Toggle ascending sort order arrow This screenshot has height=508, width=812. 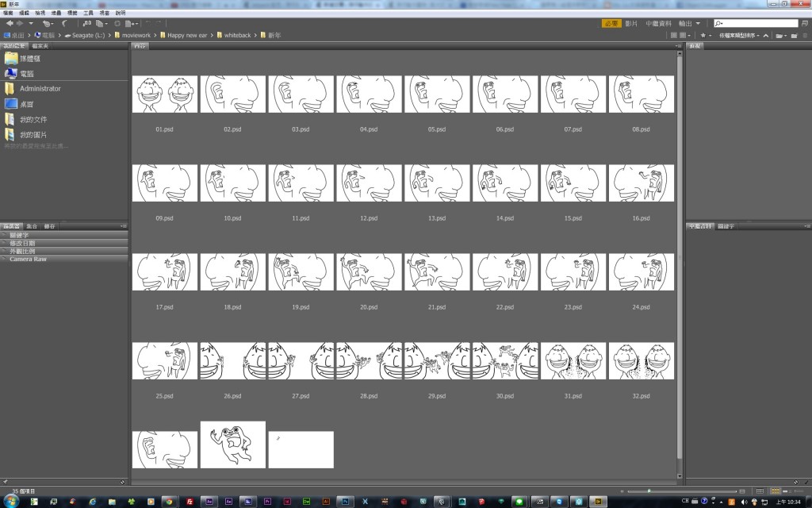pos(767,36)
